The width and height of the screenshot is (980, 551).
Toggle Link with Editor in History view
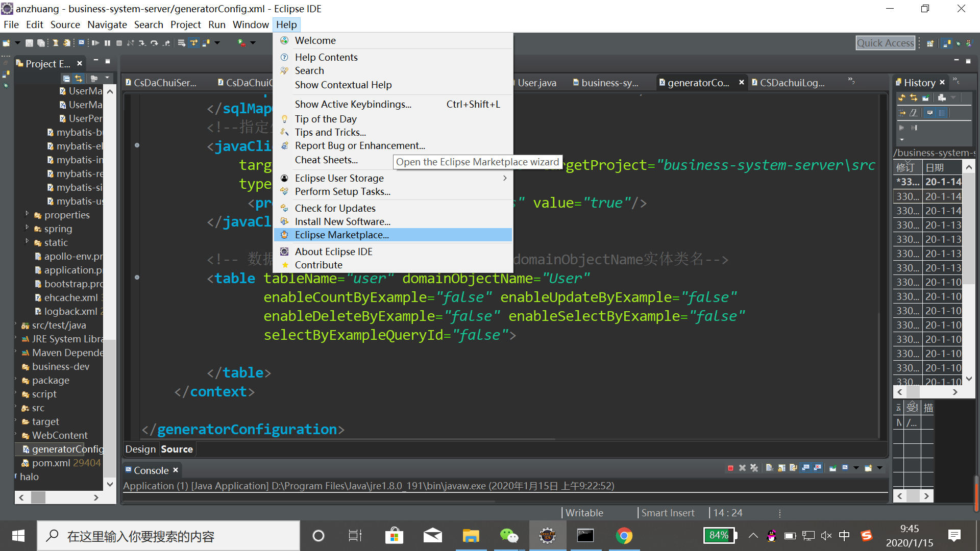pos(914,97)
